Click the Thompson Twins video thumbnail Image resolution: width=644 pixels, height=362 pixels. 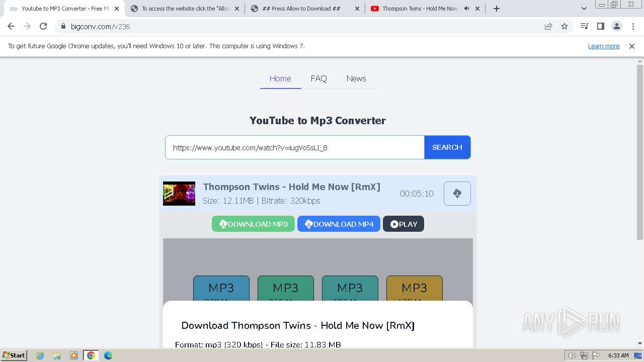179,194
